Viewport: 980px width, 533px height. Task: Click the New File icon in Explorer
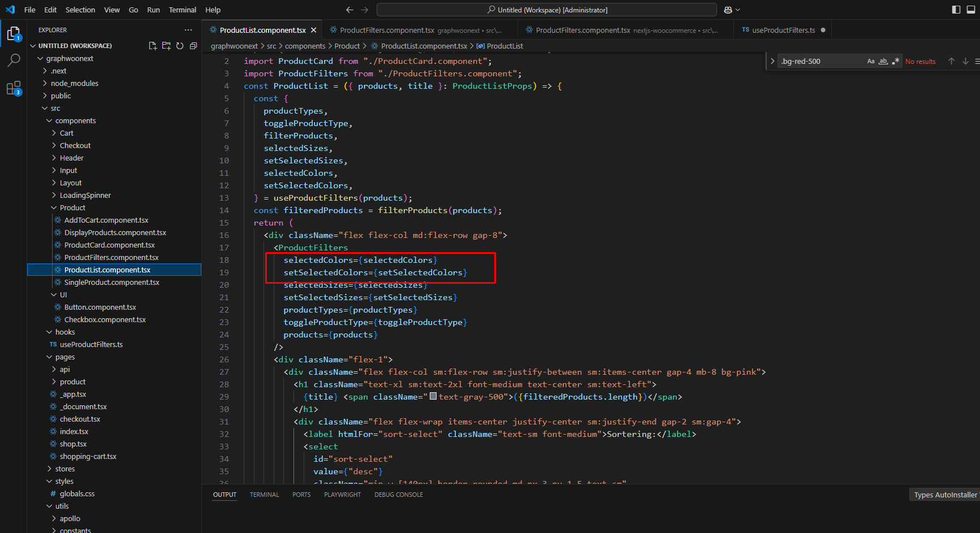coord(153,46)
